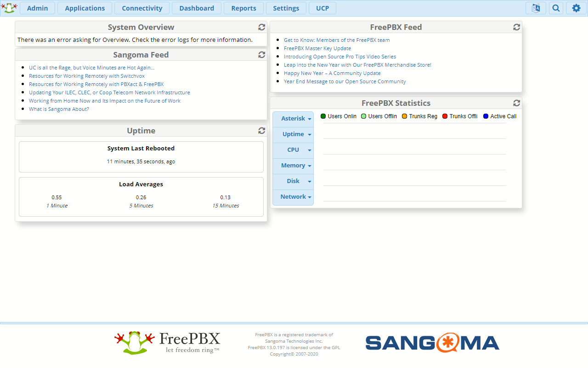Viewport: 588px width, 368px height.
Task: Open the Settings menu
Action: (x=286, y=8)
